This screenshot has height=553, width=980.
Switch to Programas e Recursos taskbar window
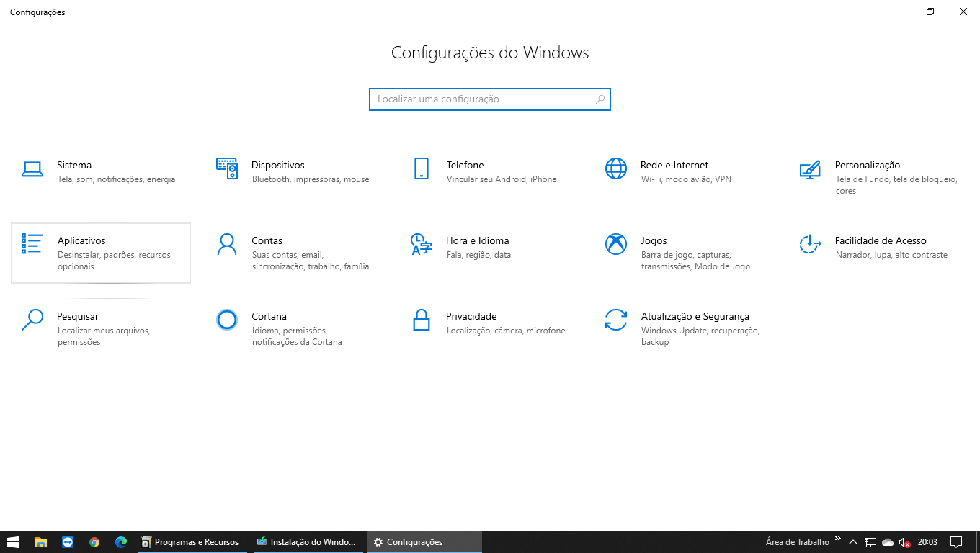pyautogui.click(x=192, y=542)
